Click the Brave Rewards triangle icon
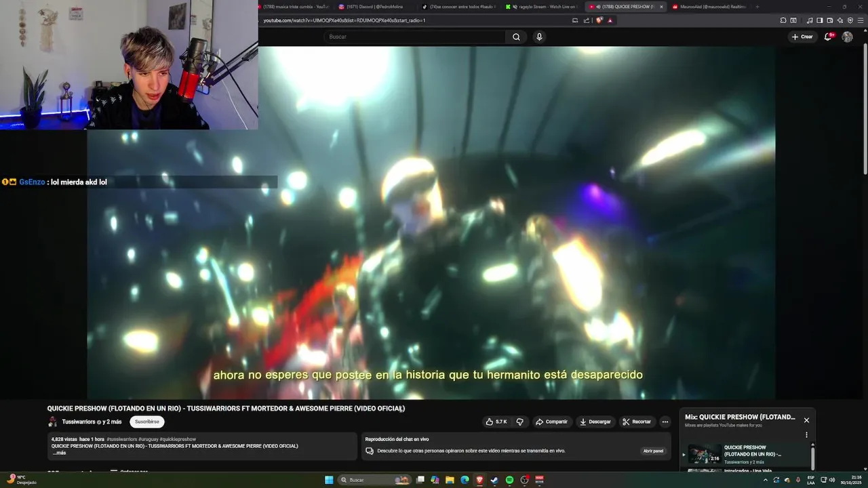The height and width of the screenshot is (488, 868). pyautogui.click(x=610, y=20)
